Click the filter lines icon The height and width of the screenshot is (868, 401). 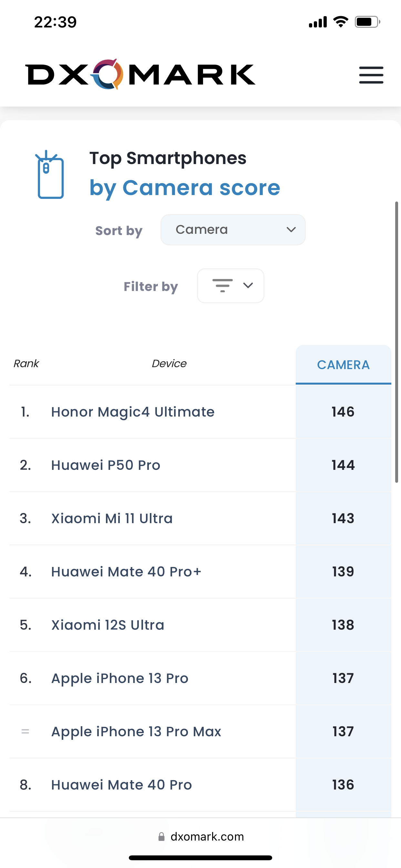point(222,285)
